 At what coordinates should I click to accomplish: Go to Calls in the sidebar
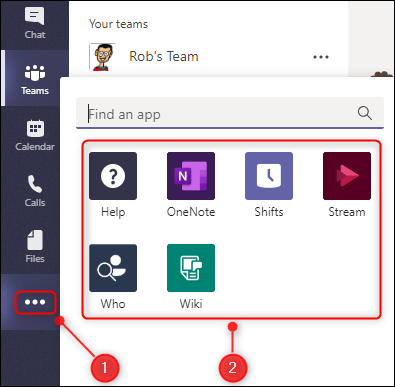click(35, 191)
